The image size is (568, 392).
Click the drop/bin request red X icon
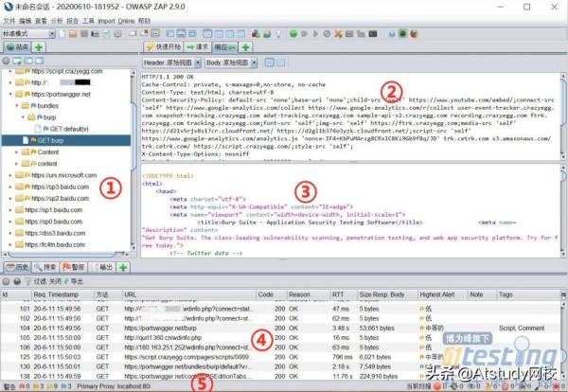pyautogui.click(x=338, y=34)
